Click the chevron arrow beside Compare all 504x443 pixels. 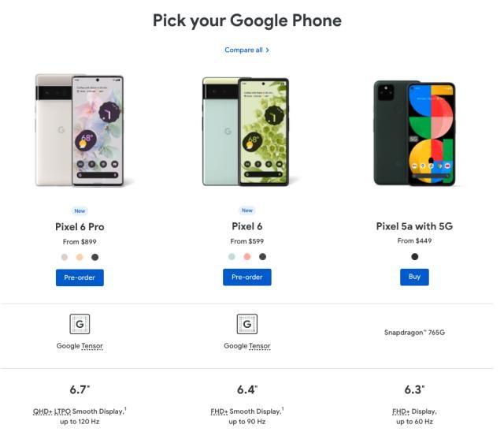click(268, 50)
